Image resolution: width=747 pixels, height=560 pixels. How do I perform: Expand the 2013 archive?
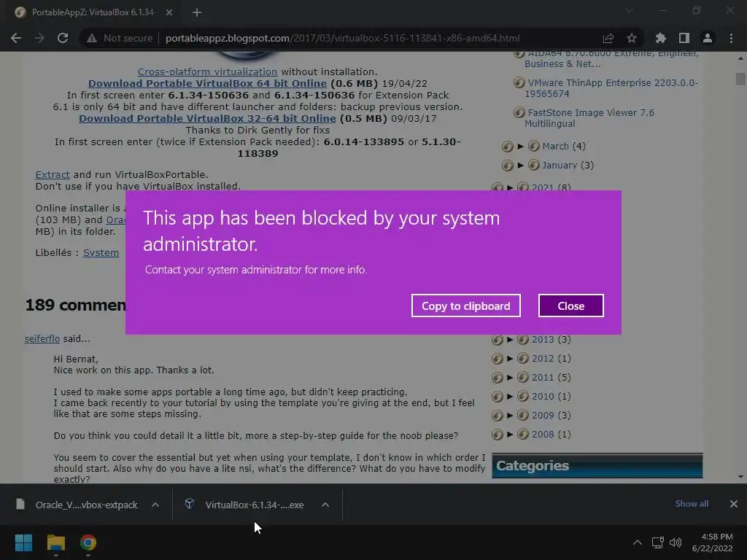[x=510, y=340]
